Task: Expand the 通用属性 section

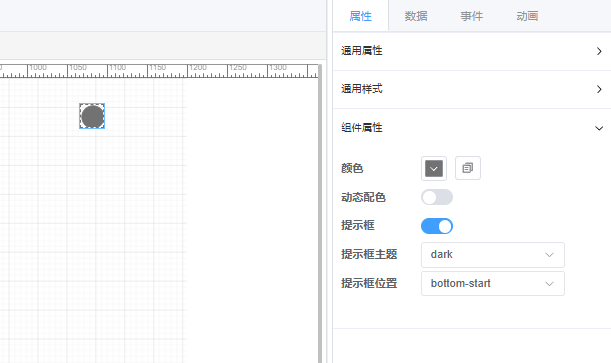Action: 472,51
